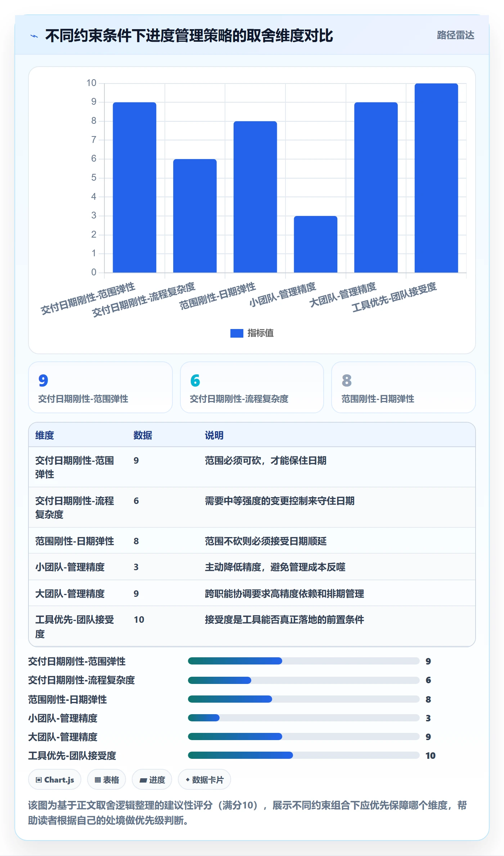Click the 范围刚性-日期弹性 progress bar
The height and width of the screenshot is (856, 504).
[x=303, y=699]
